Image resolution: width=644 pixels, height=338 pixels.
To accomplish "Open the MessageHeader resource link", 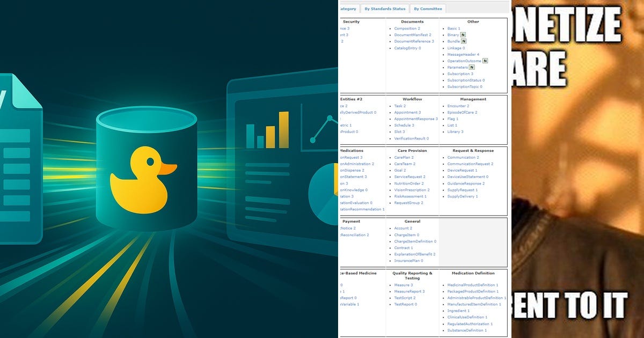I will click(x=462, y=55).
